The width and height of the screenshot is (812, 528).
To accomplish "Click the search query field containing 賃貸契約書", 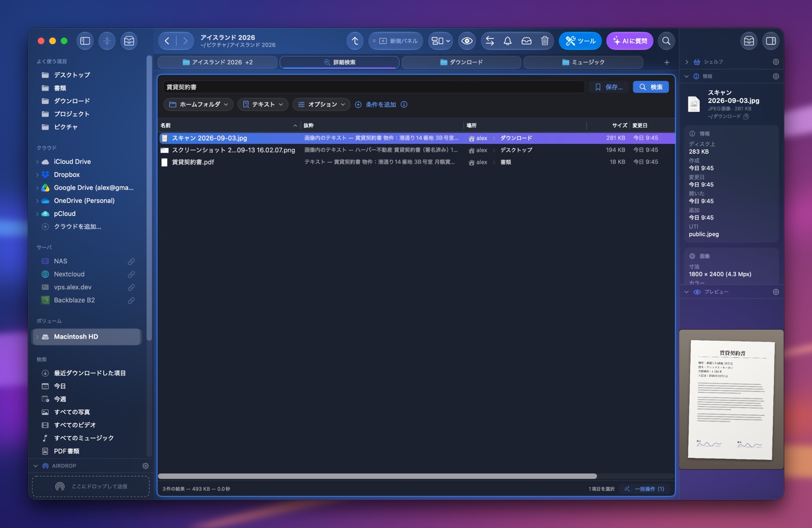I will point(374,87).
